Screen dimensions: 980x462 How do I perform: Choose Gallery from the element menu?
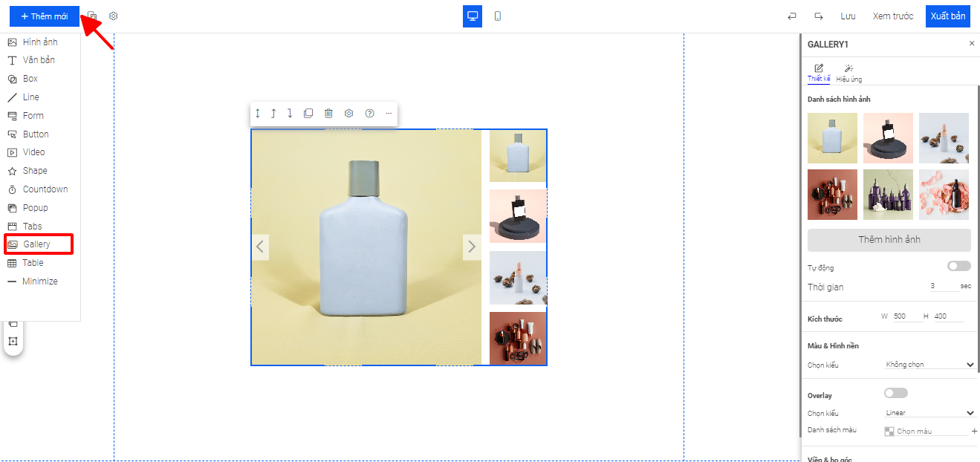click(x=37, y=244)
